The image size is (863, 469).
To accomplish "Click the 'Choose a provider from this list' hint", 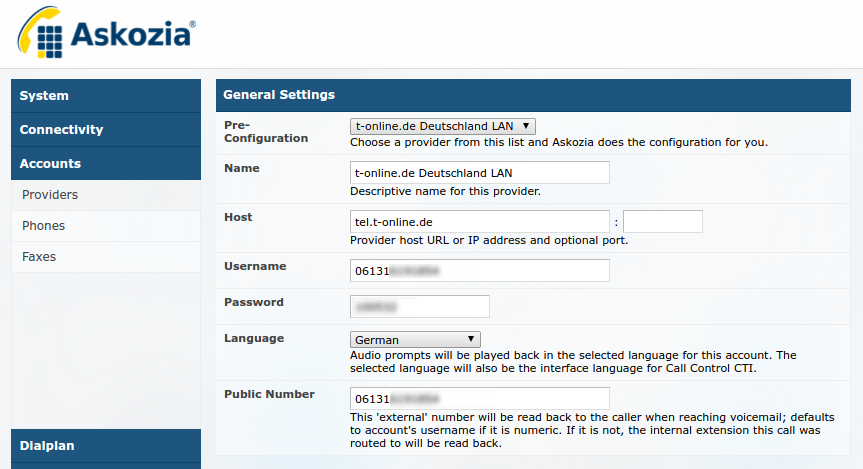I will click(x=559, y=142).
